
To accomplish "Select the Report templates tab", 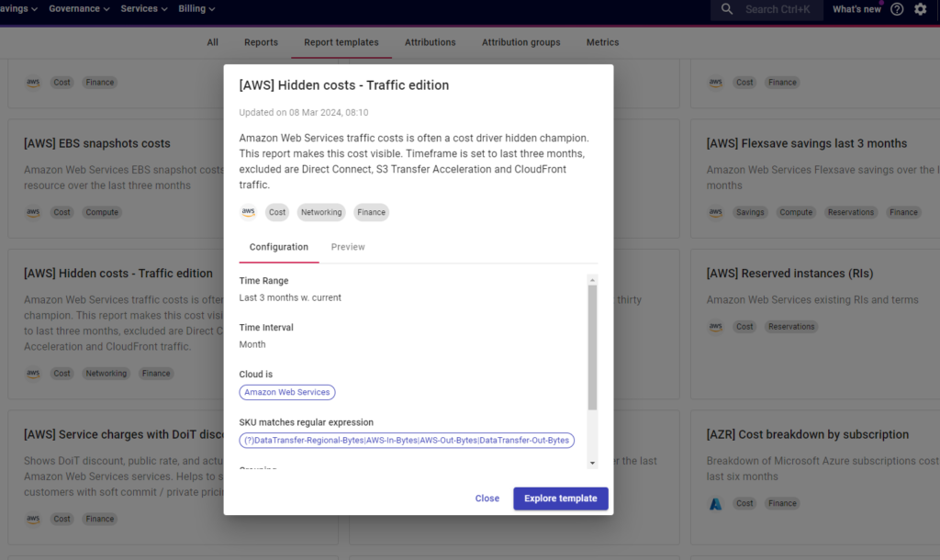I will (341, 42).
